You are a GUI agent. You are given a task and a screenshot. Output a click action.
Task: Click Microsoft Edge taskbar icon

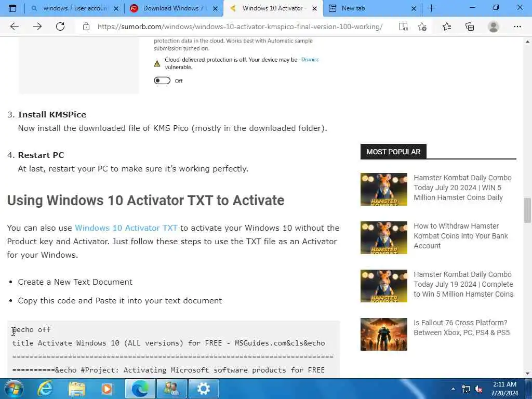[140, 389]
